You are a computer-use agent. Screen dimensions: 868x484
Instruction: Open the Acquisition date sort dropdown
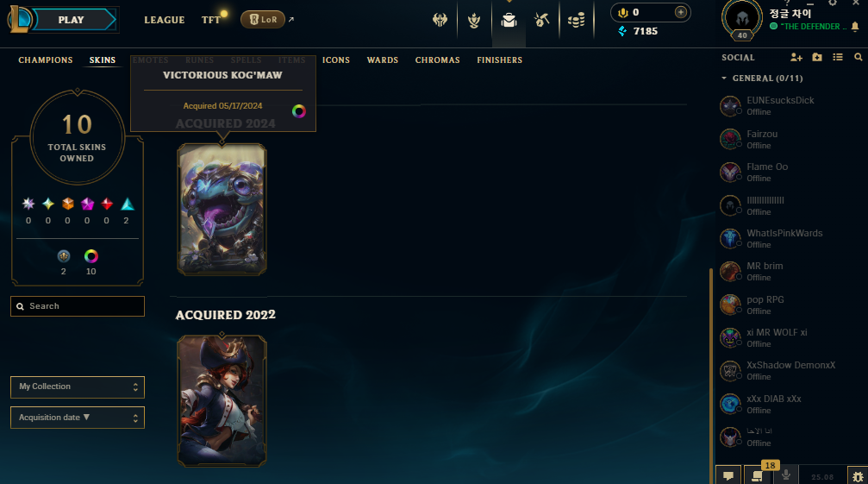pos(78,418)
